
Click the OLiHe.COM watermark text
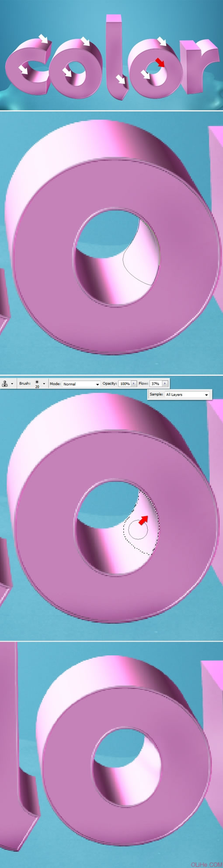click(206, 863)
